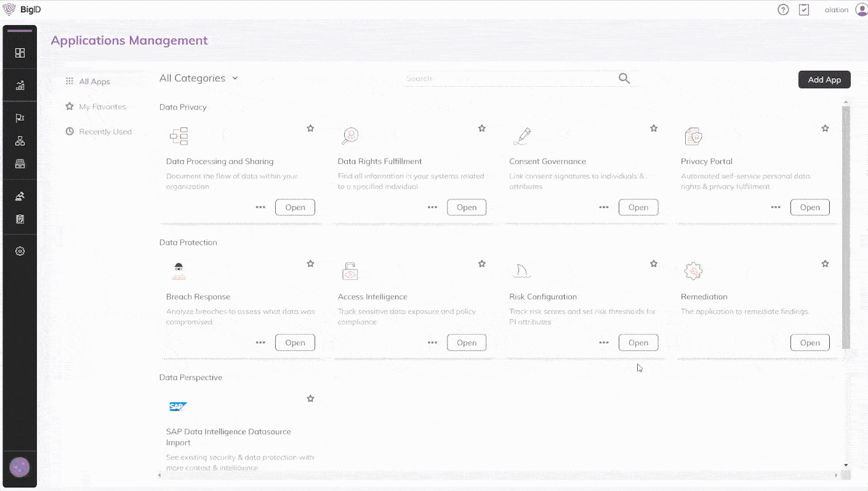Toggle favorite star on Access Intelligence
This screenshot has width=868, height=491.
coord(482,264)
